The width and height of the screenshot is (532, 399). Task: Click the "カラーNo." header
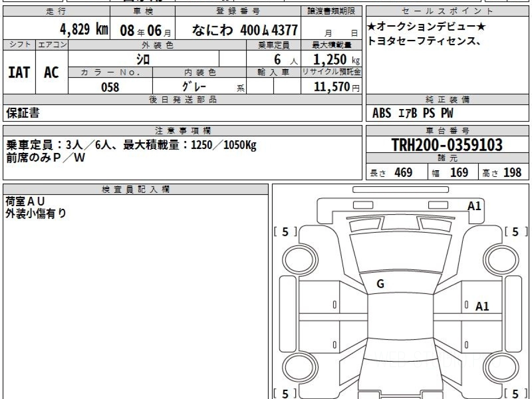click(x=110, y=72)
